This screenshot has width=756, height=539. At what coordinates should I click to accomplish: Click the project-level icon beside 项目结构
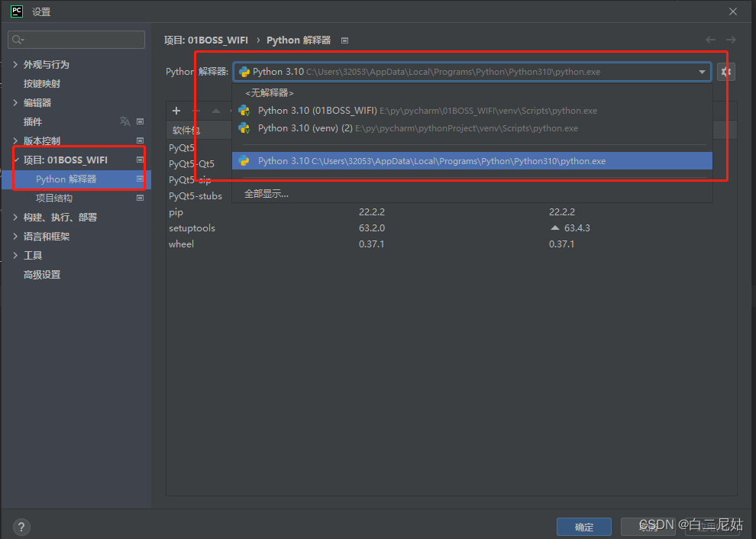tap(141, 198)
